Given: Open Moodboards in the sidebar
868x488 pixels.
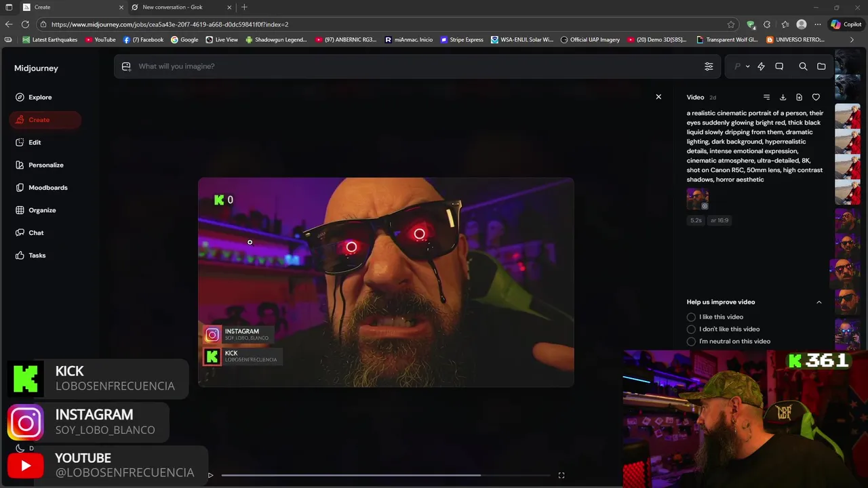Looking at the screenshot, I should (x=48, y=188).
